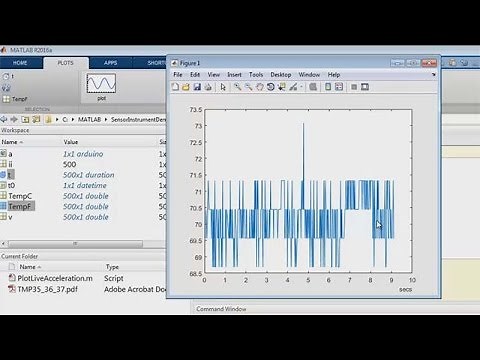Select PlotLiveAcceleration.m in the Current Folder
The height and width of the screenshot is (360, 480).
tap(55, 278)
